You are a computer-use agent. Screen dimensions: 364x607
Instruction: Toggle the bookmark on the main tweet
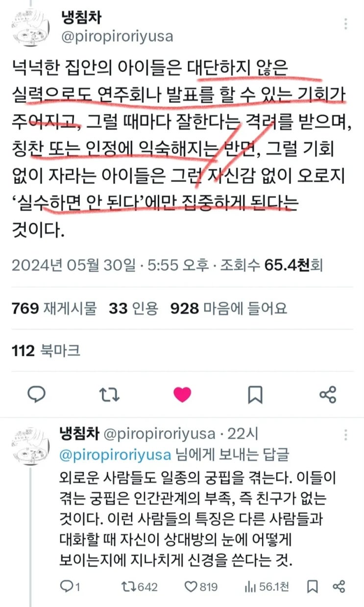255,394
